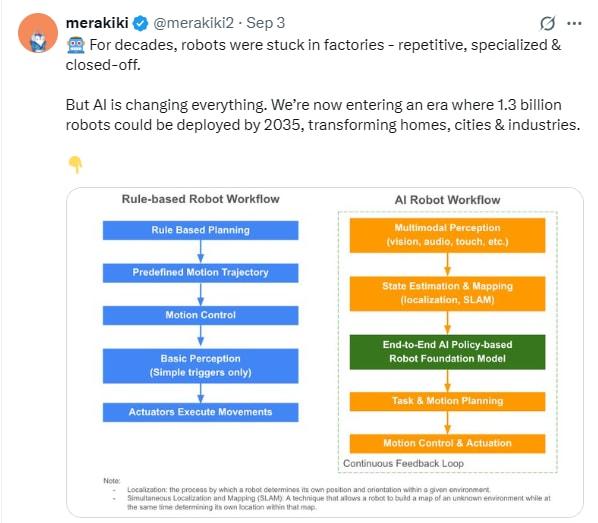
Task: Click the robot emoji in tweet
Action: coord(76,45)
